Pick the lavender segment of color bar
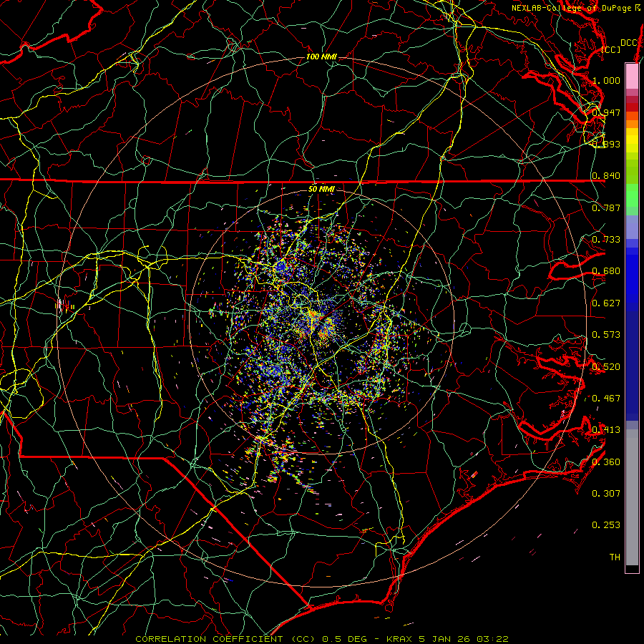This screenshot has width=644, height=644. pyautogui.click(x=632, y=227)
